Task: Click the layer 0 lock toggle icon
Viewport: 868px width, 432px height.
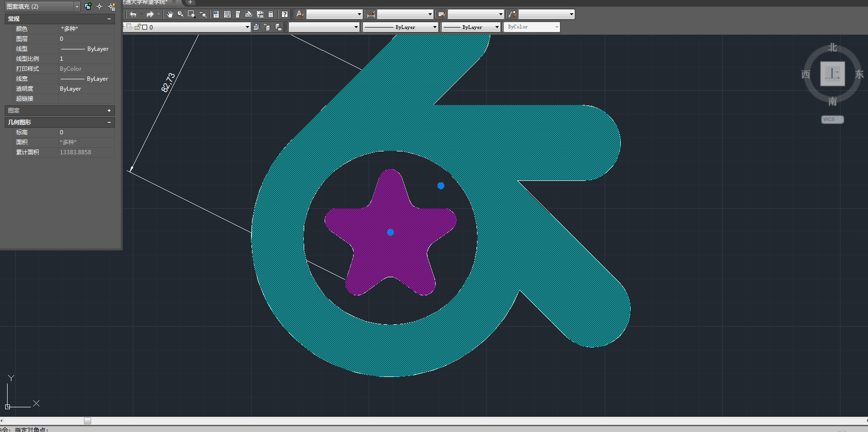Action: (138, 27)
